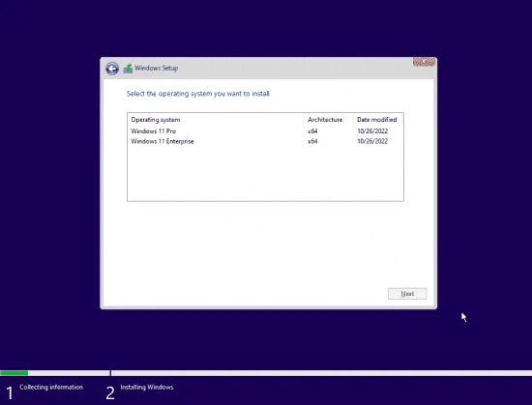Click the Date modified column header
The image size is (532, 405).
[378, 120]
